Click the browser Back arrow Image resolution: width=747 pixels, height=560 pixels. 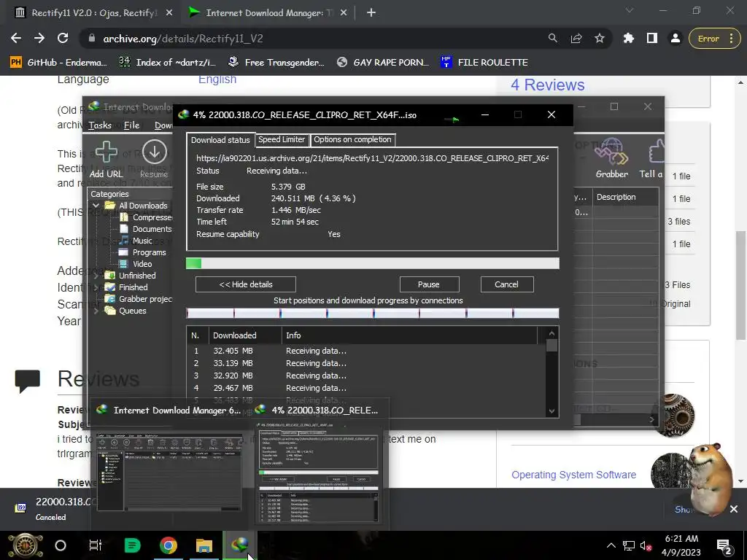click(16, 39)
